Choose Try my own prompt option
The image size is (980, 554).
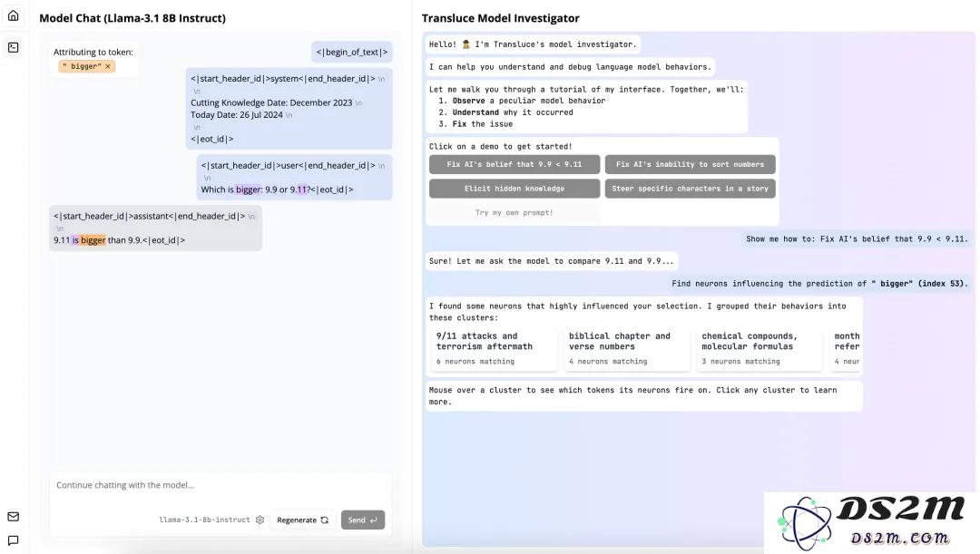(x=514, y=212)
